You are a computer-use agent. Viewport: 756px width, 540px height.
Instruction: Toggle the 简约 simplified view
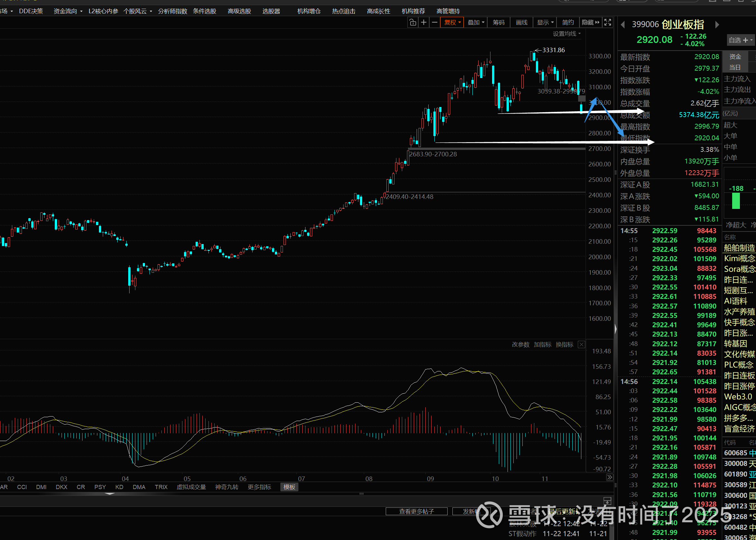coord(567,22)
